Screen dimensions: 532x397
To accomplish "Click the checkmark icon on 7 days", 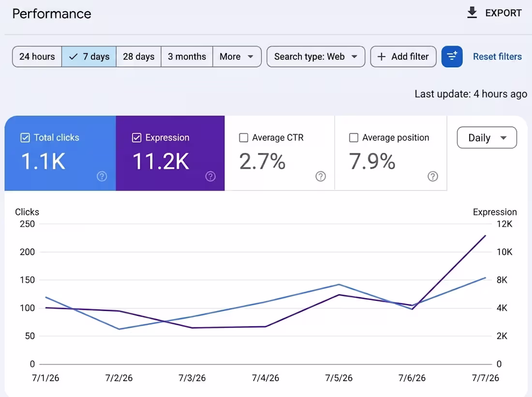I will pos(74,57).
